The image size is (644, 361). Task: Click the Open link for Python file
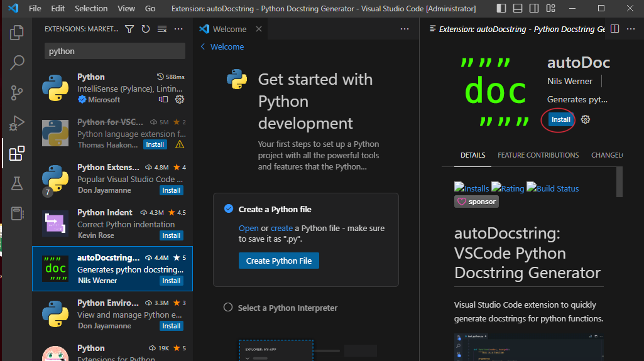pyautogui.click(x=248, y=228)
